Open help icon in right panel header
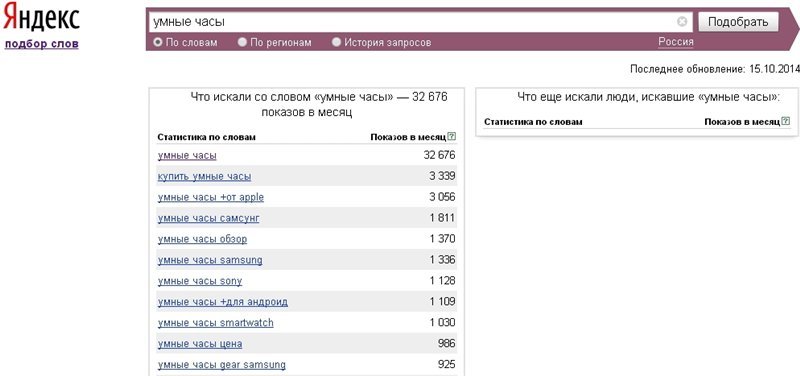The width and height of the screenshot is (800, 376). (786, 121)
